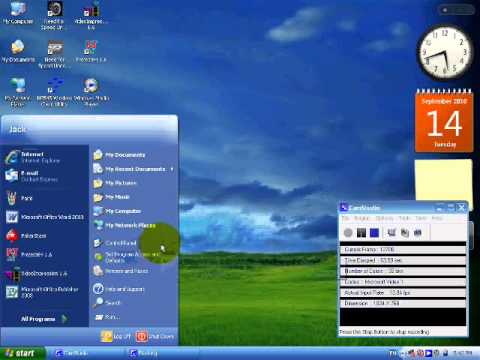Open CamStudio Region menu
The height and width of the screenshot is (360, 480).
tap(362, 218)
